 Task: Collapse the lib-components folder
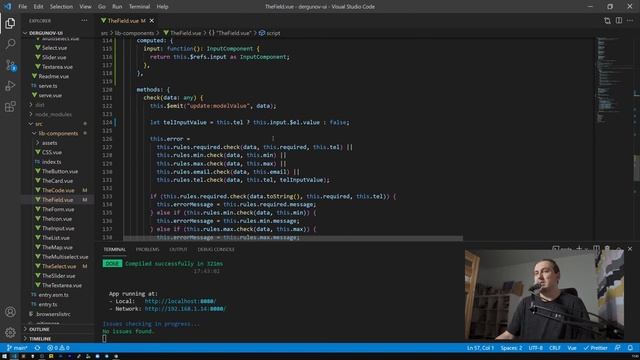(x=58, y=133)
